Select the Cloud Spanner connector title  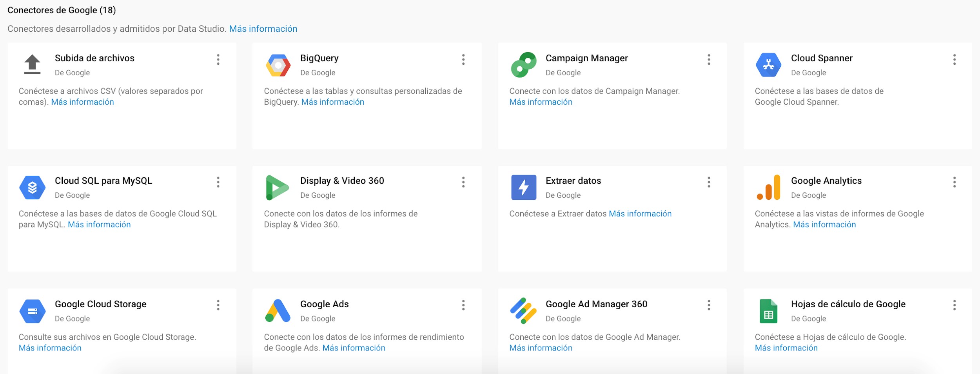[822, 58]
